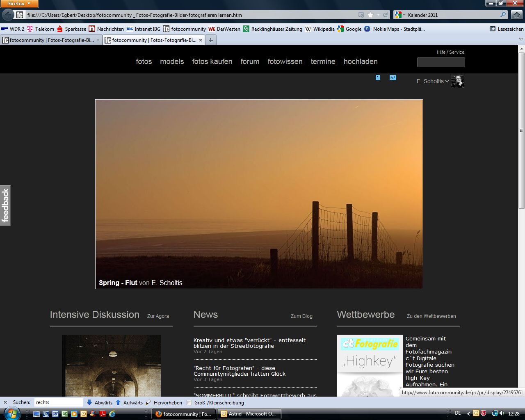Switch to the first fotocommunity tab
This screenshot has height=420, width=525.
pos(51,40)
